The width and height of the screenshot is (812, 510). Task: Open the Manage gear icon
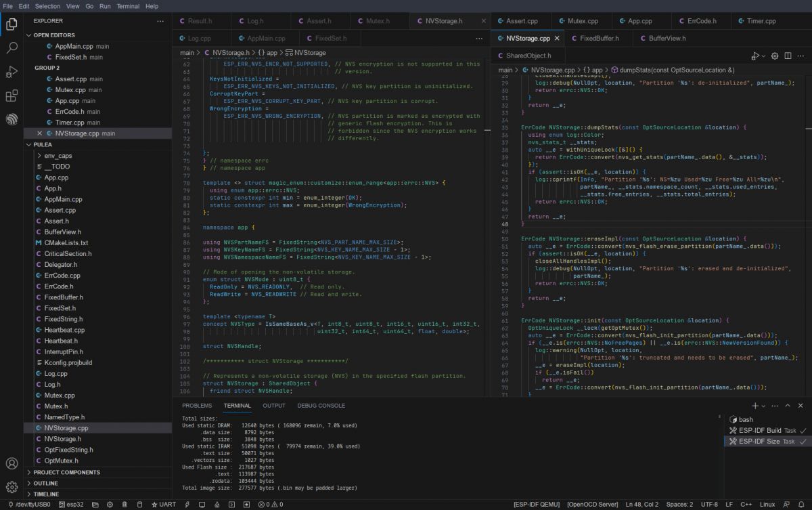click(12, 486)
